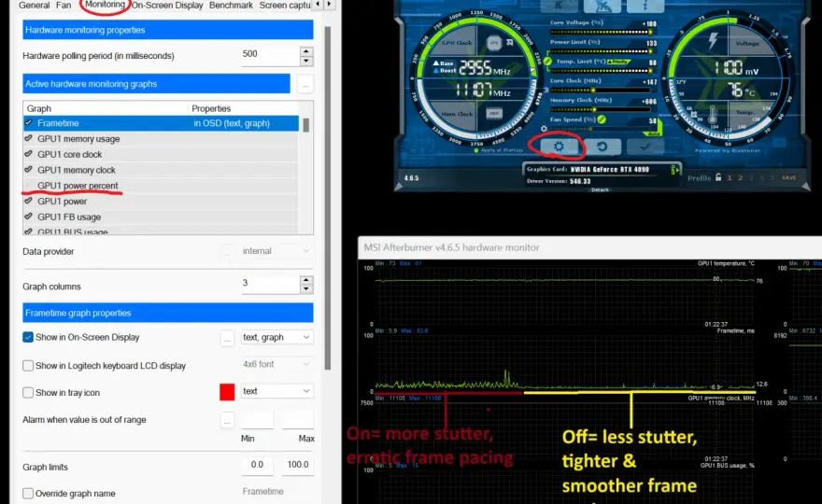Click the GPU chip icon beside GPU Clock
Viewport: 822px width, 504px height.
coord(494,43)
